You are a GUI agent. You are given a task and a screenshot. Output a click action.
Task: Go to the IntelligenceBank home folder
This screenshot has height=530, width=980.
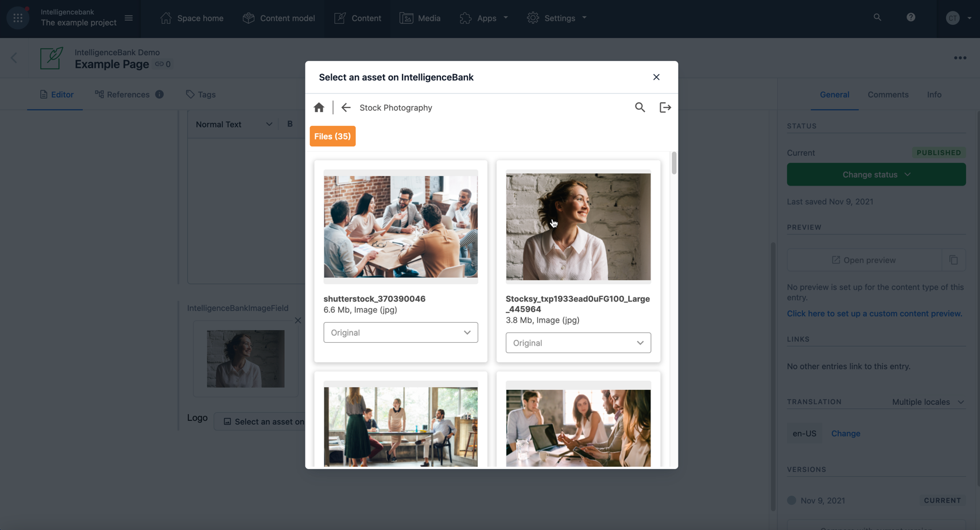tap(319, 107)
